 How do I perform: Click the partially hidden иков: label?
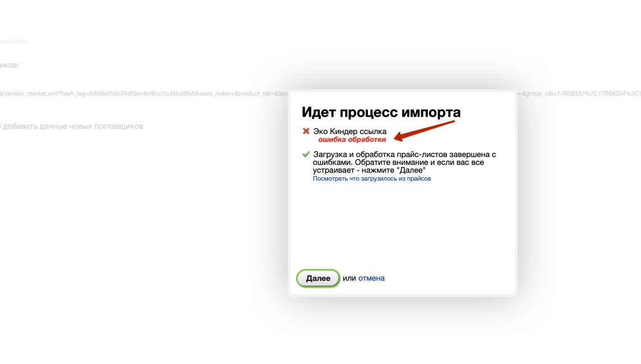click(x=10, y=65)
